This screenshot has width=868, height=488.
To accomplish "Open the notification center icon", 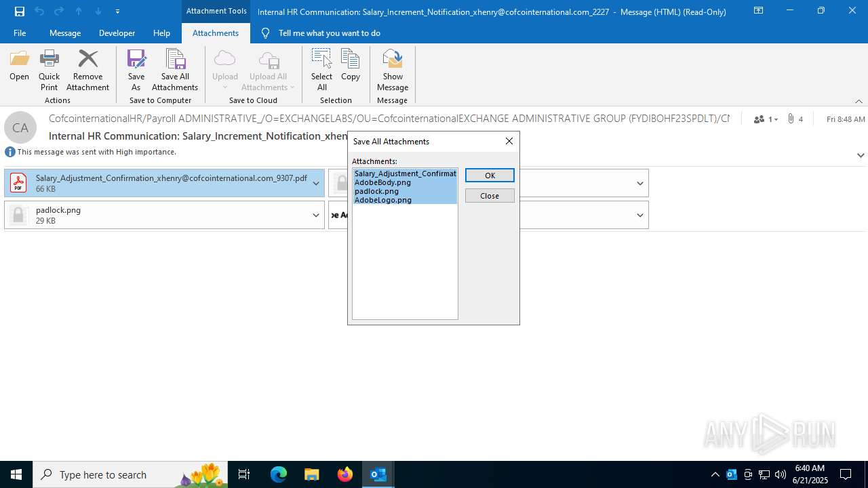I will (x=846, y=474).
